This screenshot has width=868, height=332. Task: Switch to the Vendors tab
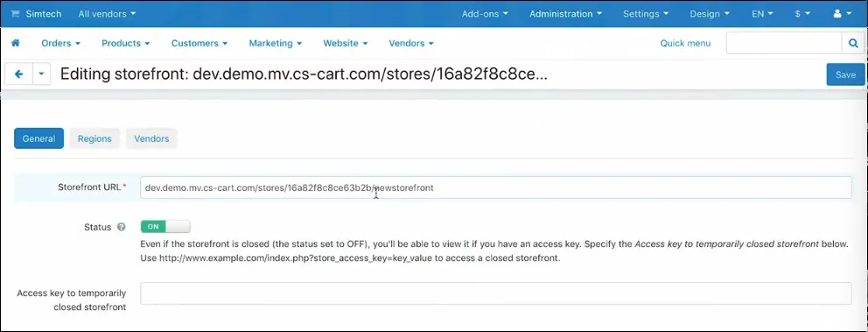point(151,138)
